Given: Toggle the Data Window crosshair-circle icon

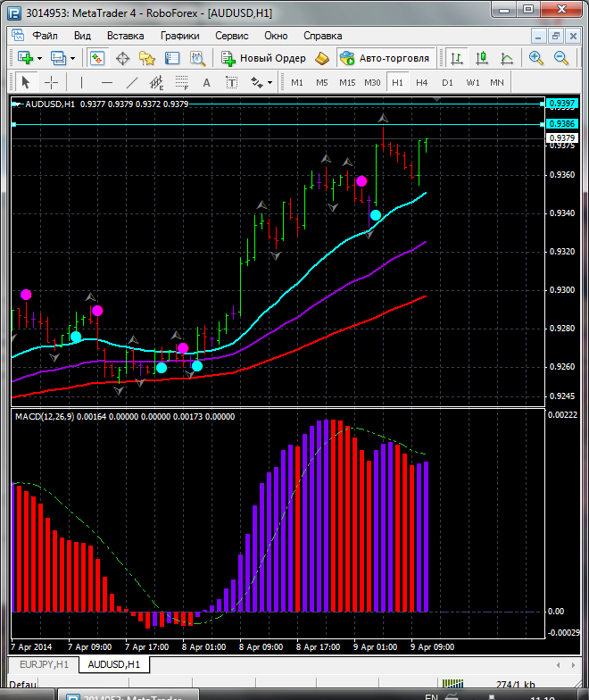Looking at the screenshot, I should [x=123, y=58].
